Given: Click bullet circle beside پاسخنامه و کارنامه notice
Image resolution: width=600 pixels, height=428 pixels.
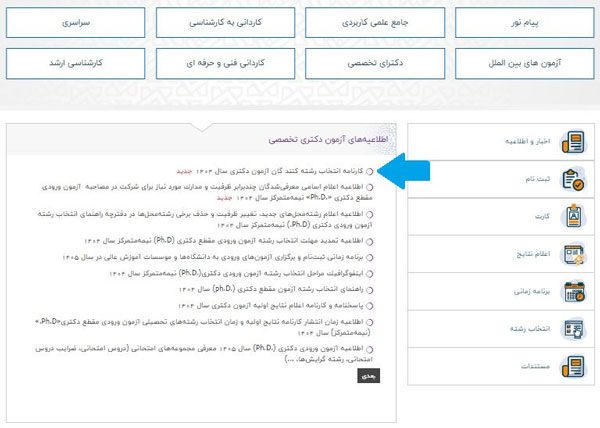Looking at the screenshot, I should point(369,306).
